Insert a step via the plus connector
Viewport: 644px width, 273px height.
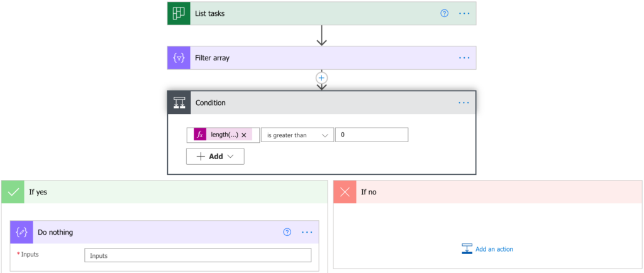click(x=321, y=78)
